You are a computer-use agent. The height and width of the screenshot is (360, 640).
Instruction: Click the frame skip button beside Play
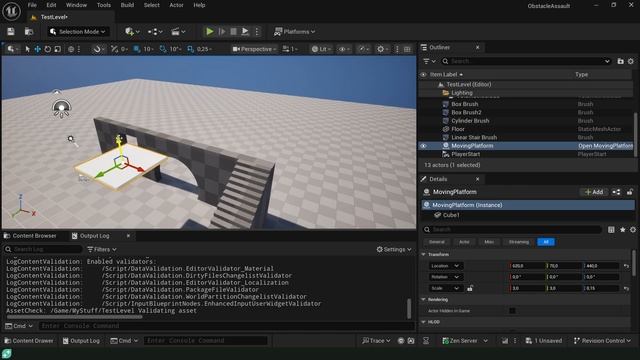pyautogui.click(x=222, y=31)
